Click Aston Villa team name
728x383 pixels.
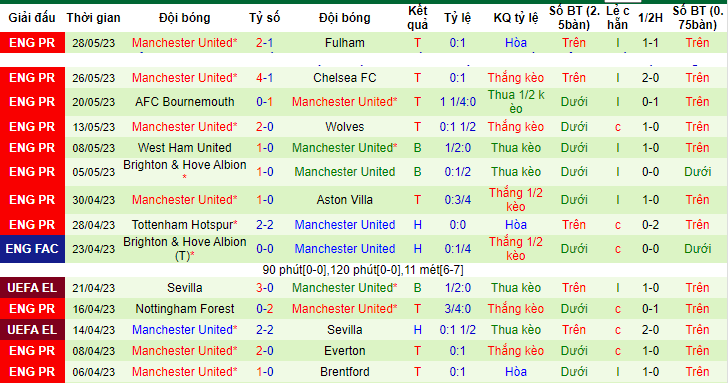tap(344, 200)
